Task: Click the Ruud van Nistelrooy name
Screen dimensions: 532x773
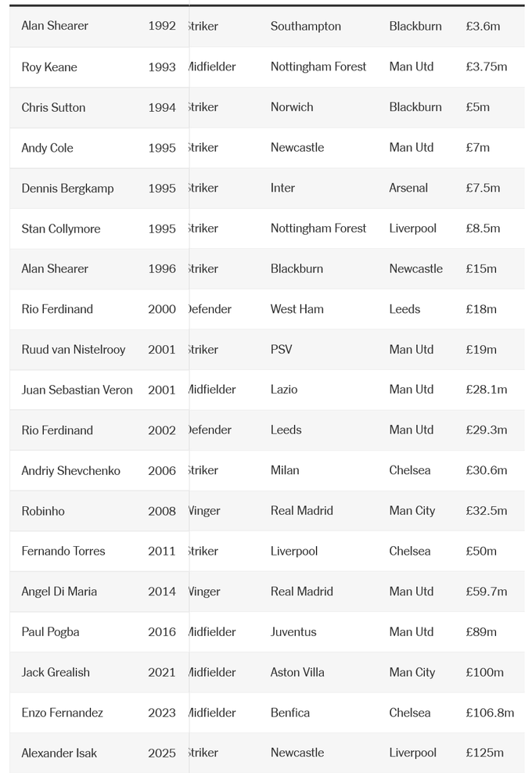Action: [x=73, y=350]
